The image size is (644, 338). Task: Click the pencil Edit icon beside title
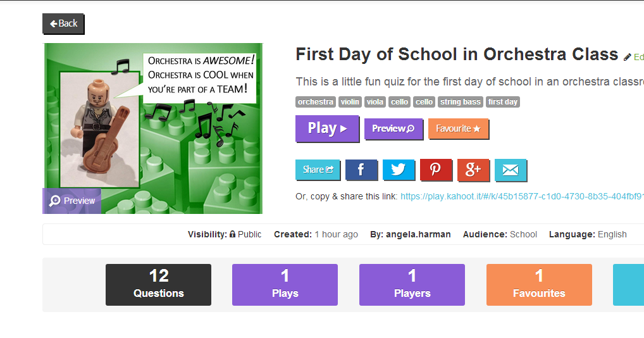[628, 57]
